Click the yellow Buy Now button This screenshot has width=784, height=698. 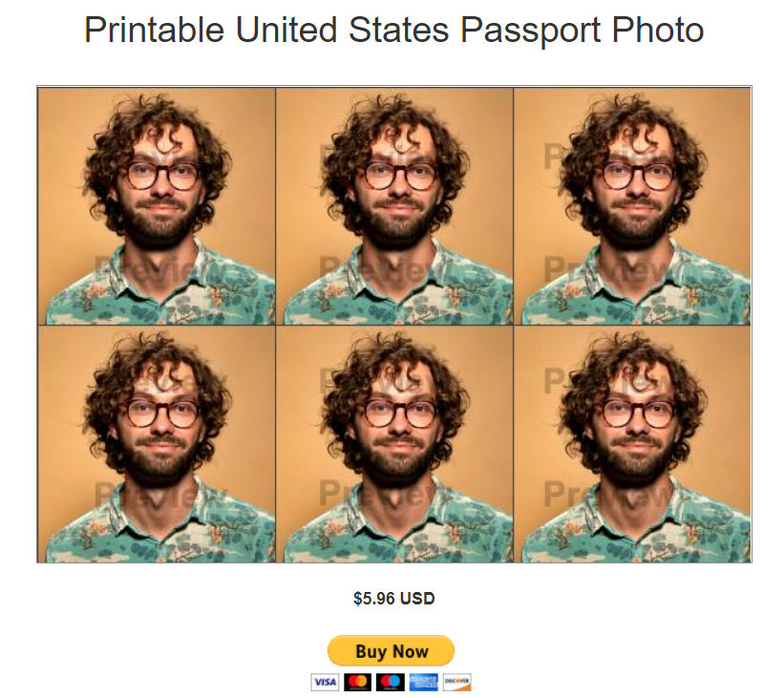391,651
